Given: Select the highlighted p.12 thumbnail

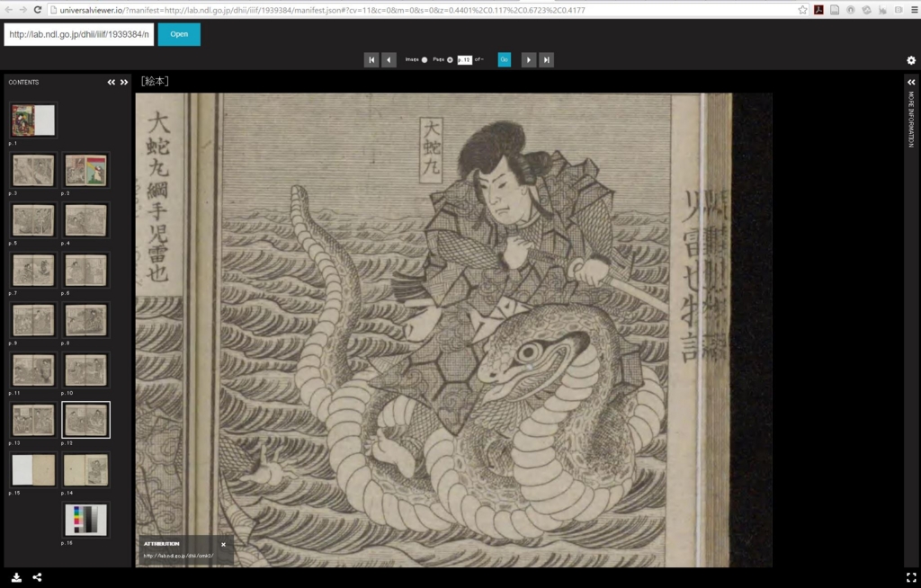Looking at the screenshot, I should tap(85, 419).
